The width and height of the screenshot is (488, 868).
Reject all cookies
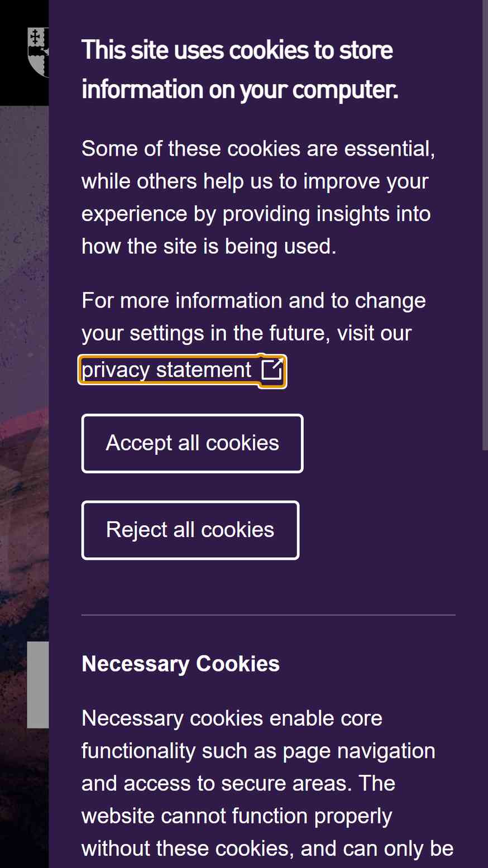coord(190,530)
